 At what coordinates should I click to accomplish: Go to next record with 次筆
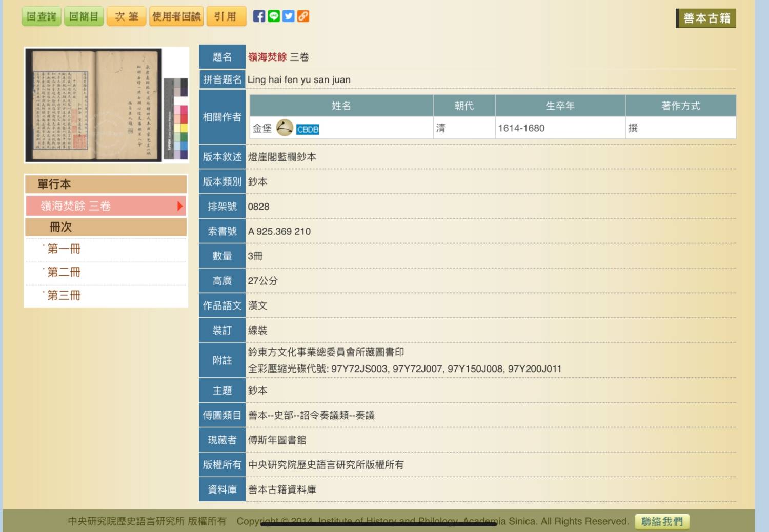click(x=127, y=16)
